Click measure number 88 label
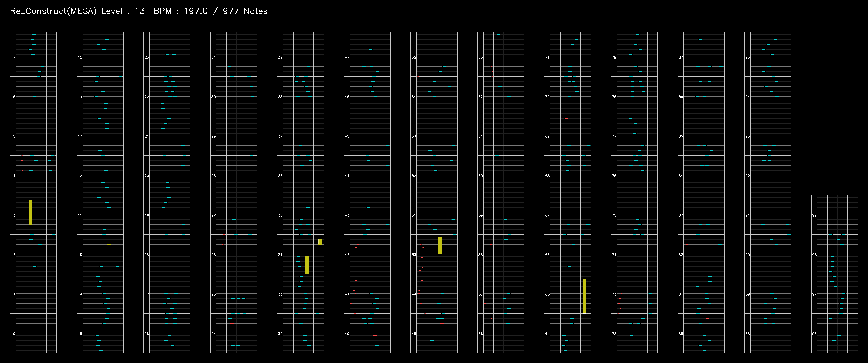 pos(747,334)
